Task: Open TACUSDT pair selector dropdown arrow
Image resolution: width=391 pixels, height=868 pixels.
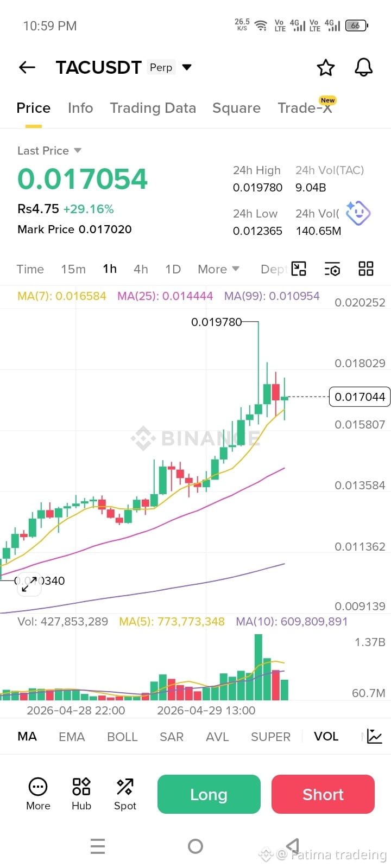Action: point(187,67)
